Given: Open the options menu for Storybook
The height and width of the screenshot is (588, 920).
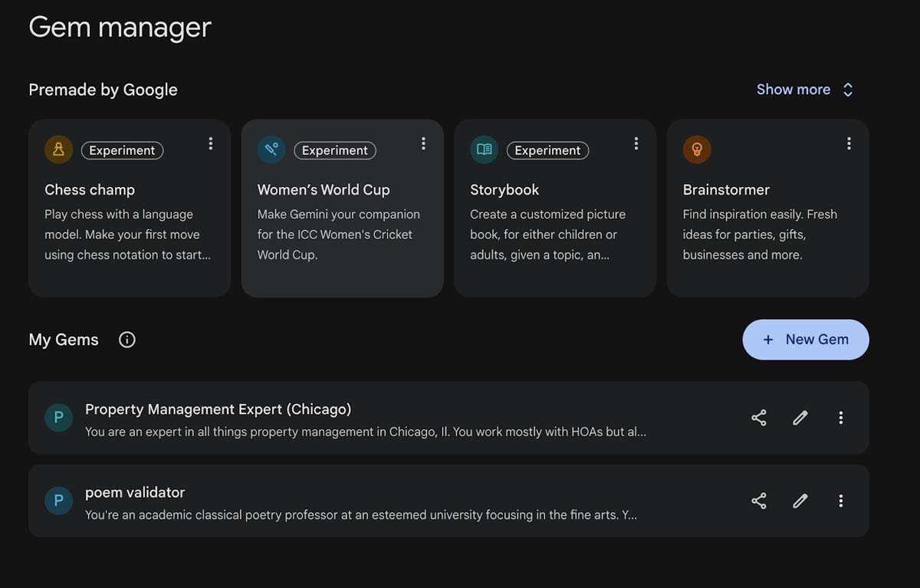Looking at the screenshot, I should tap(636, 143).
